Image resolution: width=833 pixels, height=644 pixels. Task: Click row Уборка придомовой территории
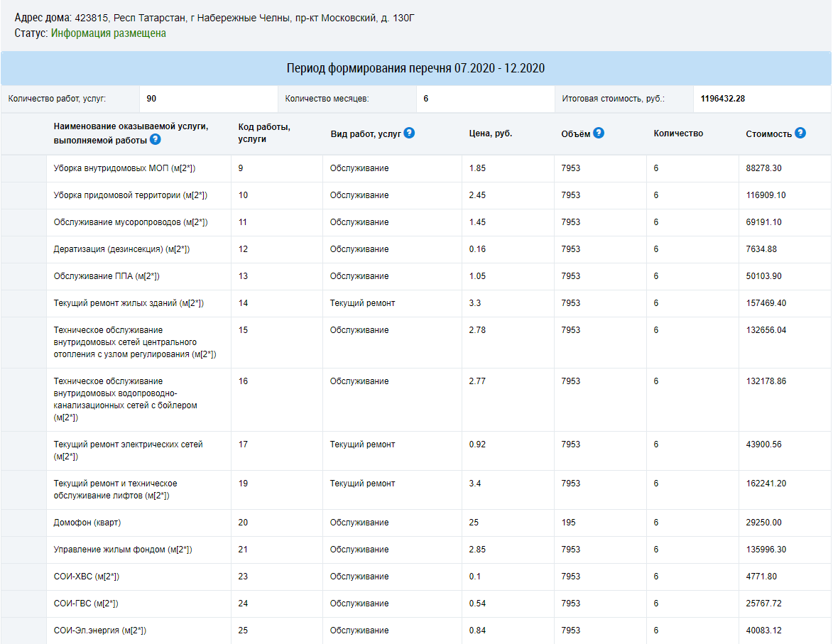(416, 195)
